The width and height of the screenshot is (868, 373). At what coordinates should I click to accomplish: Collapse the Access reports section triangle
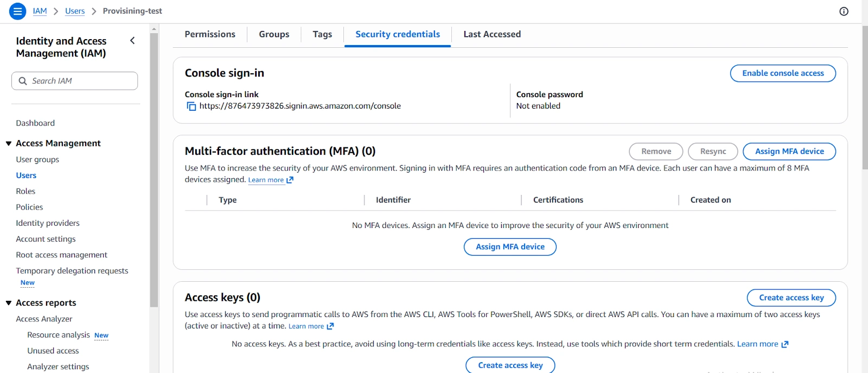pos(9,303)
